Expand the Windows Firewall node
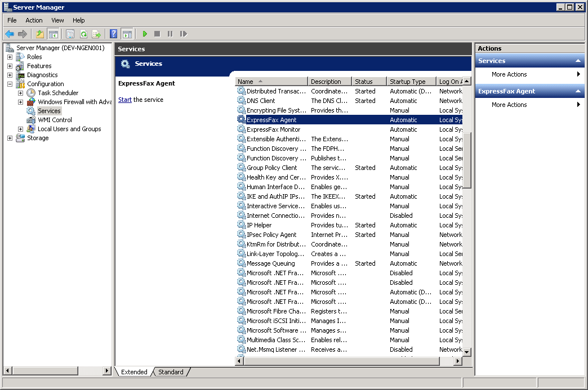 (x=21, y=102)
